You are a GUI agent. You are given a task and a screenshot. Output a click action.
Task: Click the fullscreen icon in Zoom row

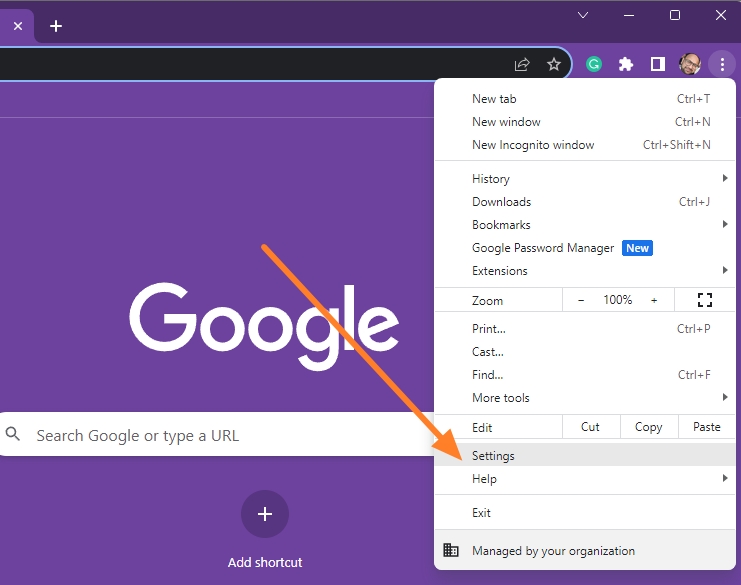click(705, 300)
